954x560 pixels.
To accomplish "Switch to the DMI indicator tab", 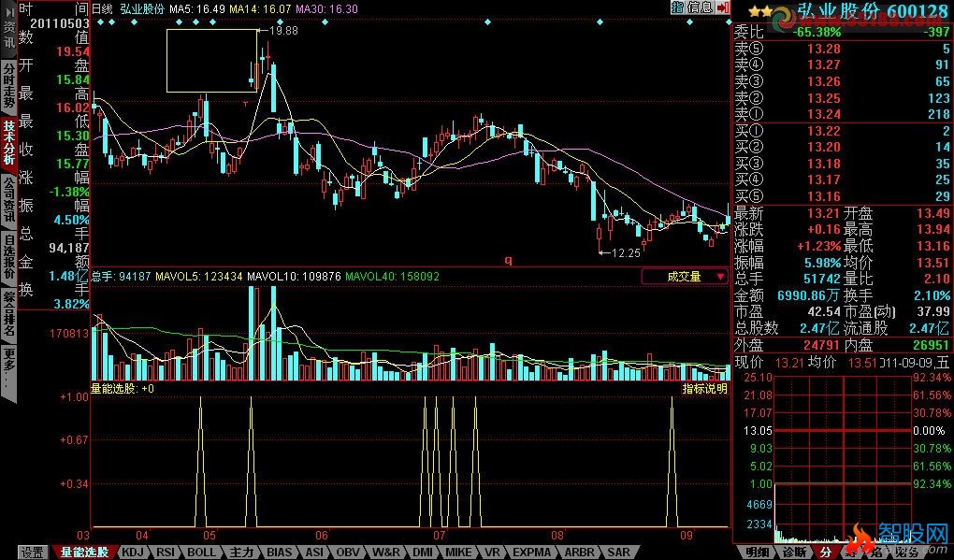I will (x=423, y=553).
